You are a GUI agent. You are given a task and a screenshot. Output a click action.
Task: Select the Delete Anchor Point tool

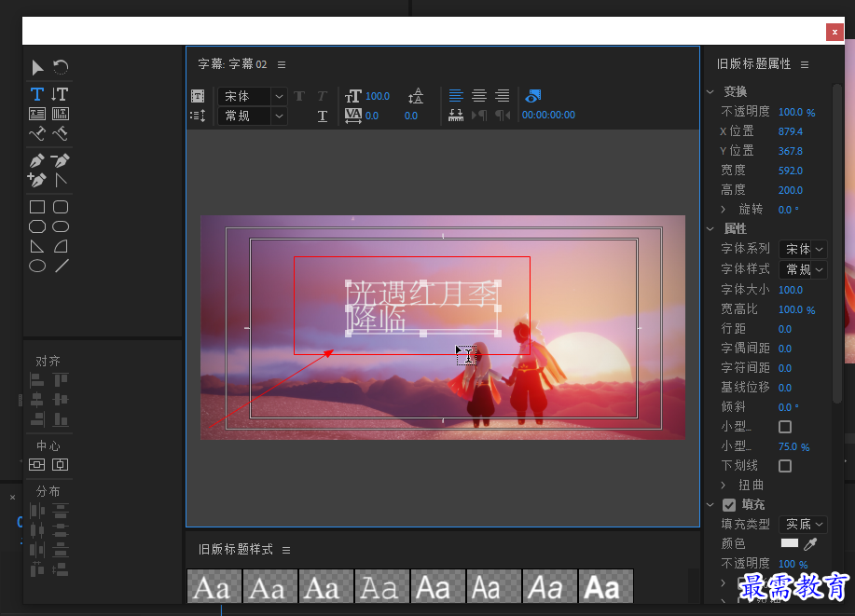point(60,161)
